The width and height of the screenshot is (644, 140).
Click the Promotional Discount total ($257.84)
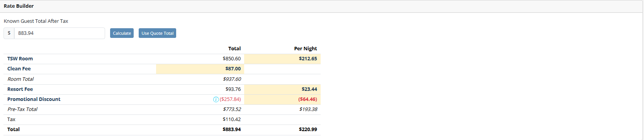pyautogui.click(x=230, y=99)
